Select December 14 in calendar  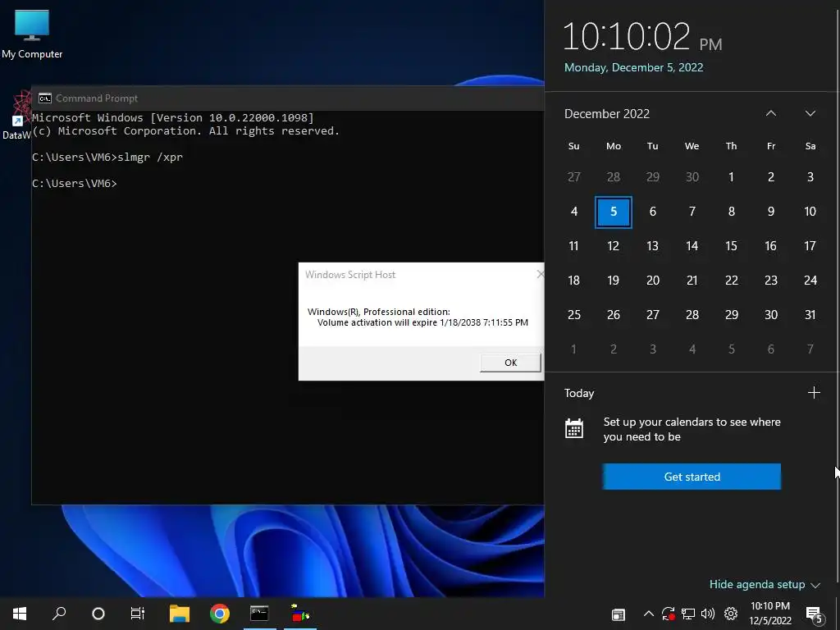(x=692, y=246)
